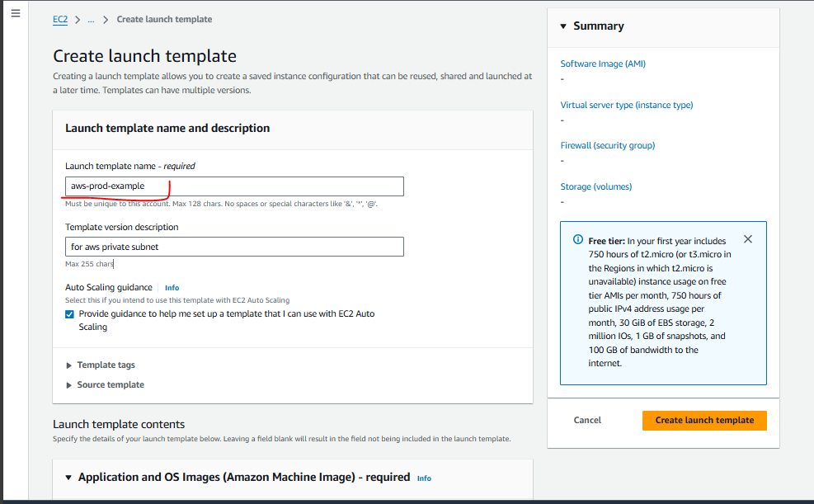Click the Free tier info circle icon
814x504 pixels.
pos(578,240)
